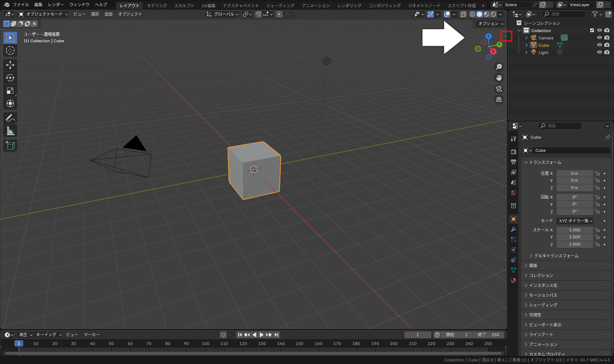The image size is (614, 364).
Task: Select the Add Cube tool
Action: click(x=10, y=145)
